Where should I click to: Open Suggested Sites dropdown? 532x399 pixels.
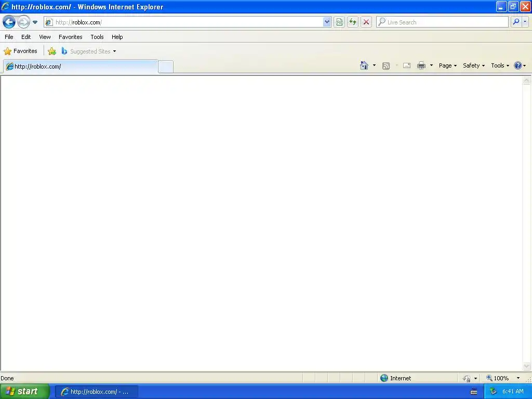89,51
